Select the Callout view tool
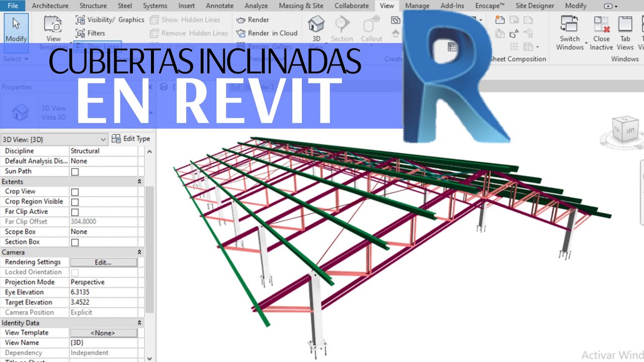 pyautogui.click(x=371, y=29)
